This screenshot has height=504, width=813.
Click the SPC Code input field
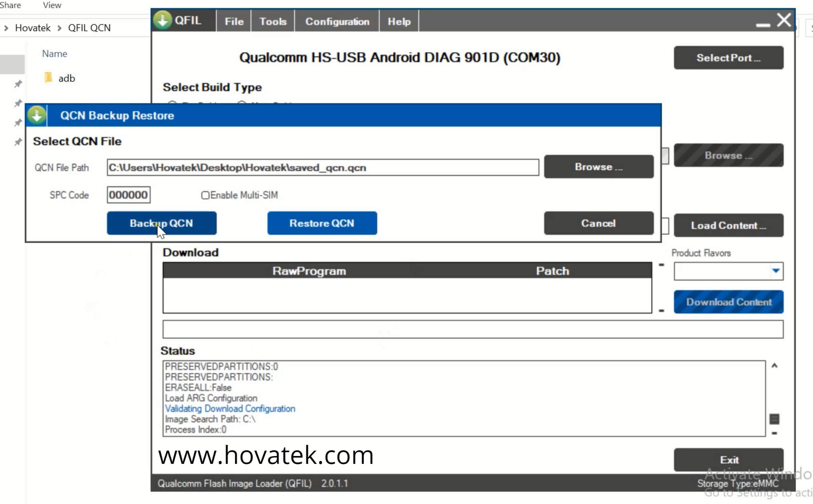tap(128, 195)
